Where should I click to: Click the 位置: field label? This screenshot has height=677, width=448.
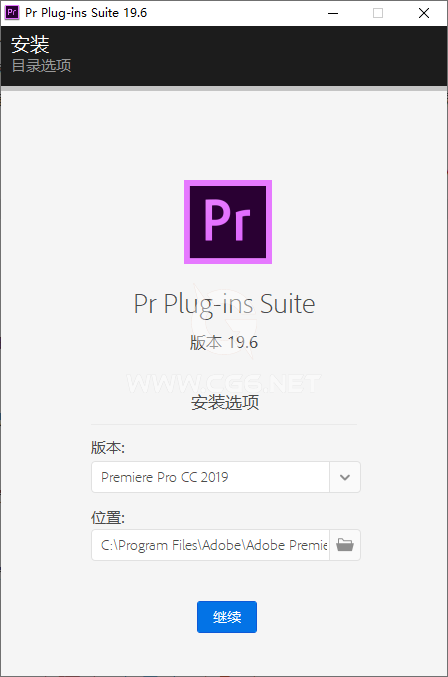(108, 517)
